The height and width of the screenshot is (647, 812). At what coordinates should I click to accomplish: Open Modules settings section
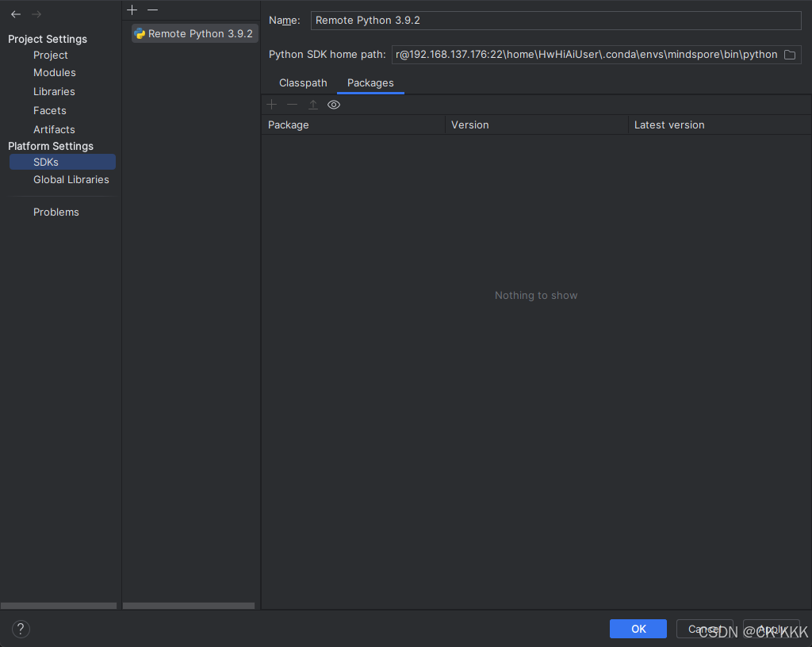coord(55,72)
